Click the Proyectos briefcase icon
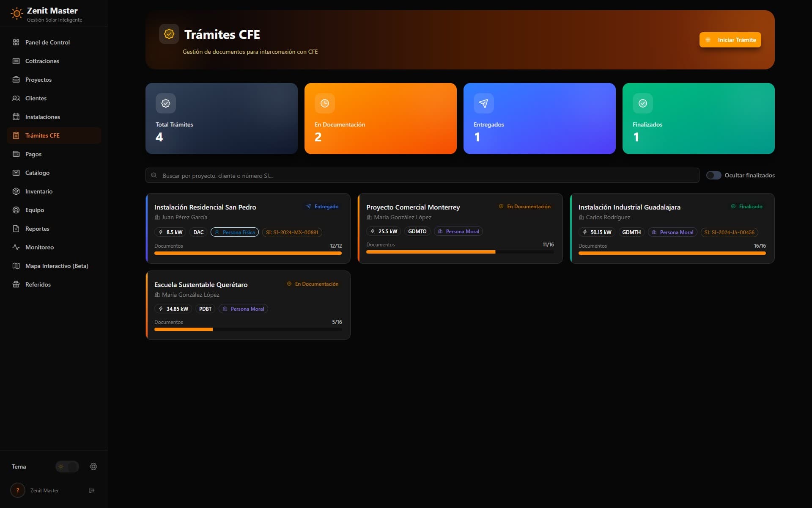 16,80
